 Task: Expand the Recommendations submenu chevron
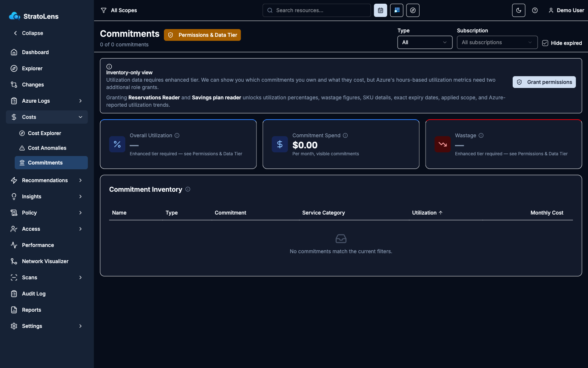tap(80, 180)
